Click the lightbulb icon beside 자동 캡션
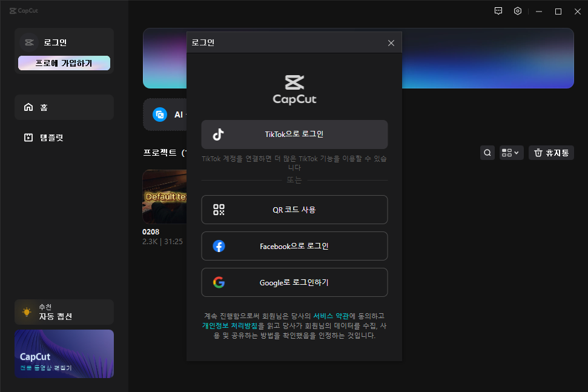Image resolution: width=588 pixels, height=392 pixels. click(27, 312)
